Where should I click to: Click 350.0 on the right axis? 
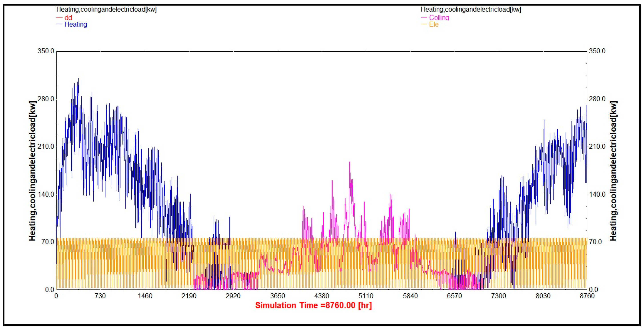597,51
